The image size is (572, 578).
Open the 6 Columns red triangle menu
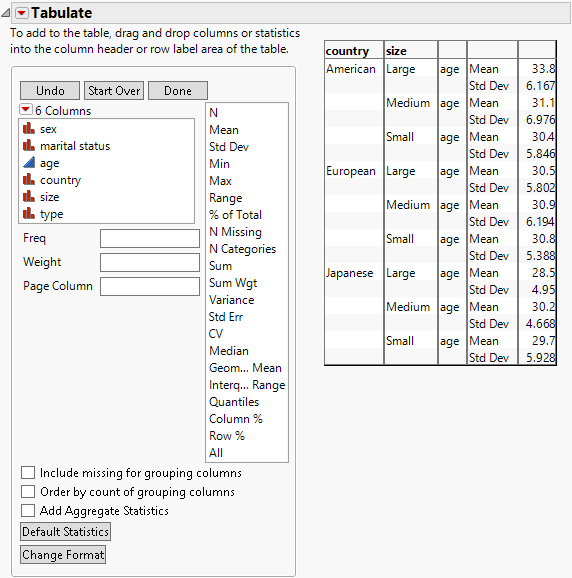coord(25,109)
